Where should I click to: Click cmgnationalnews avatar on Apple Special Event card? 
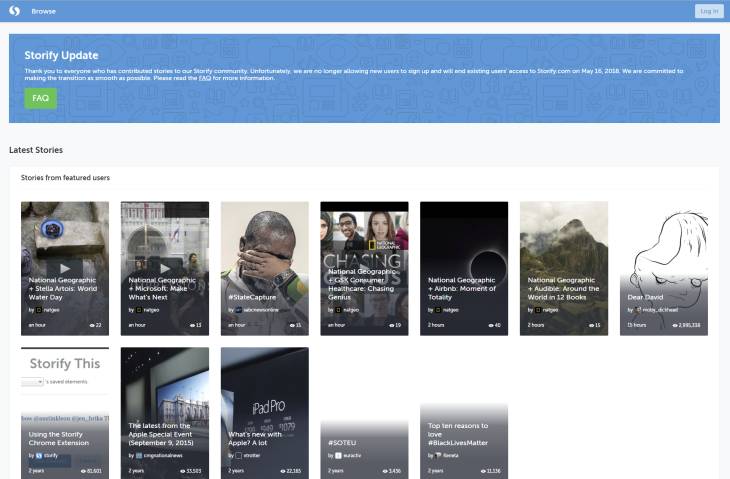coord(139,456)
